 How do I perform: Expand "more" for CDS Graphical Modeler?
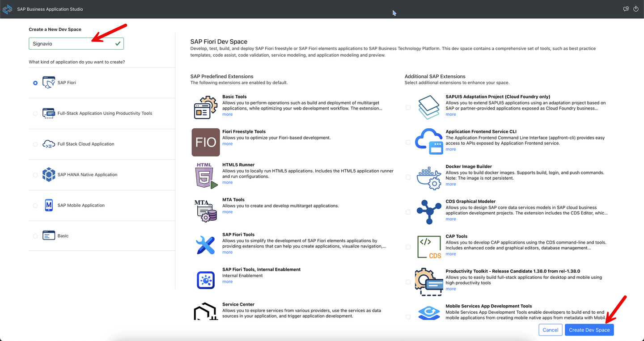[451, 219]
